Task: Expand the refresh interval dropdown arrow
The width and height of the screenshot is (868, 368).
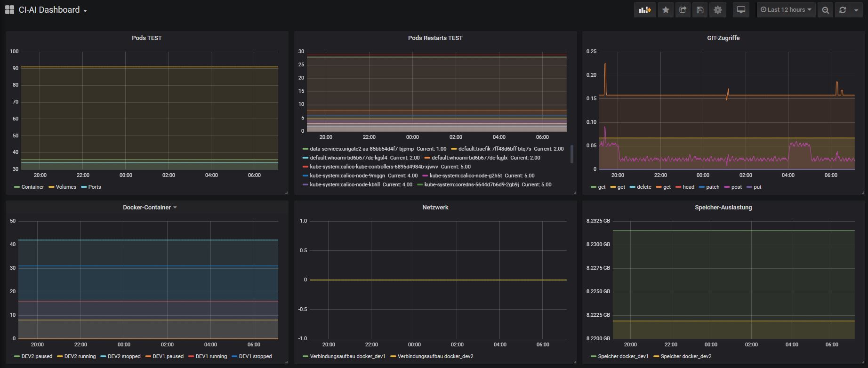Action: tap(856, 10)
